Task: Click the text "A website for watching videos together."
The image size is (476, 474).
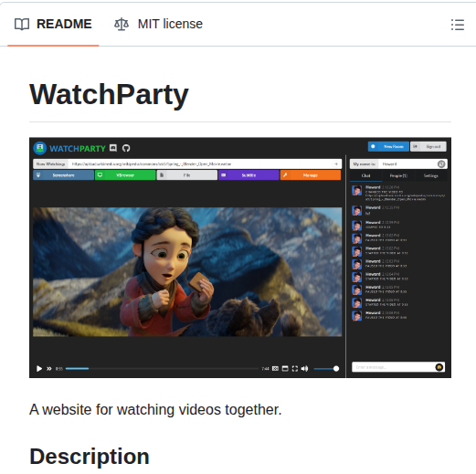Action: 155,409
